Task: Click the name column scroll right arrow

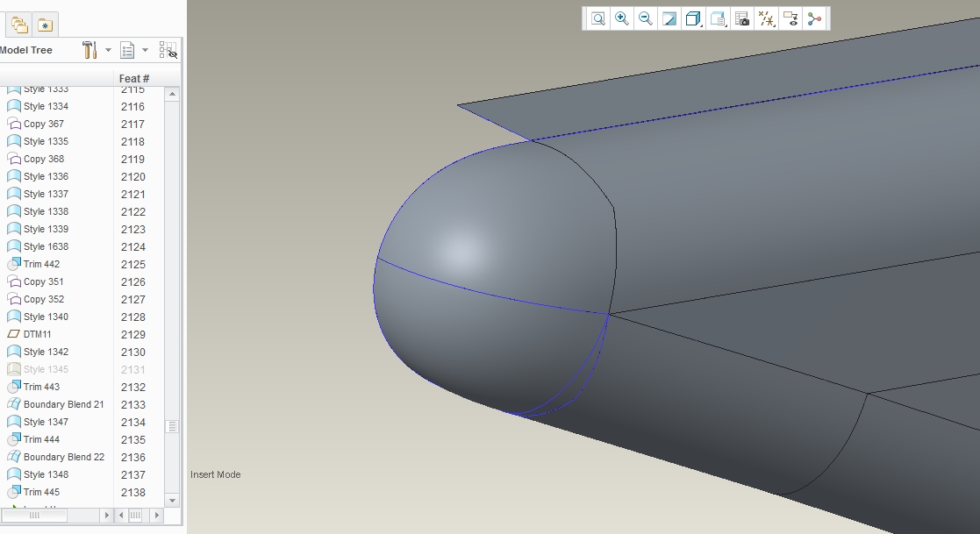Action: coord(106,516)
